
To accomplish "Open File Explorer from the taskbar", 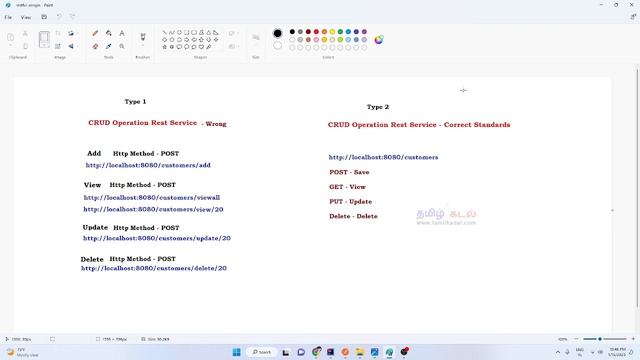I will click(x=360, y=352).
